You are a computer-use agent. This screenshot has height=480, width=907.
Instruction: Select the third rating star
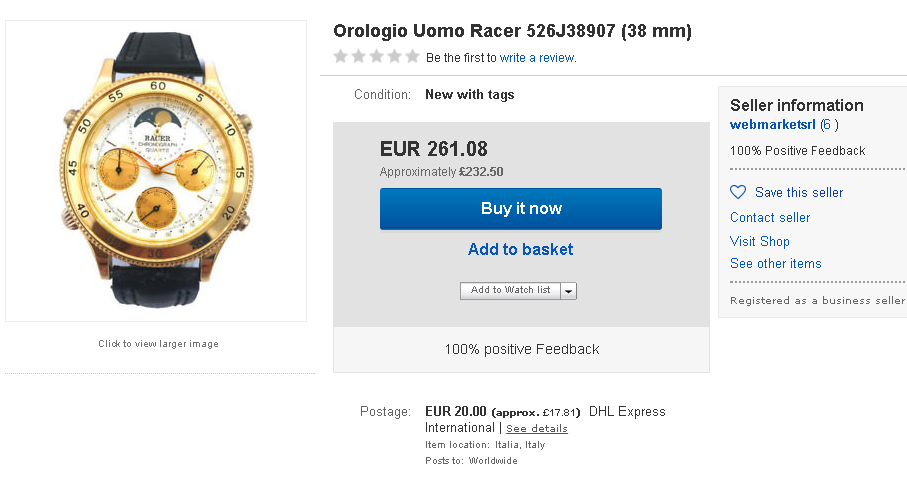pyautogui.click(x=375, y=57)
